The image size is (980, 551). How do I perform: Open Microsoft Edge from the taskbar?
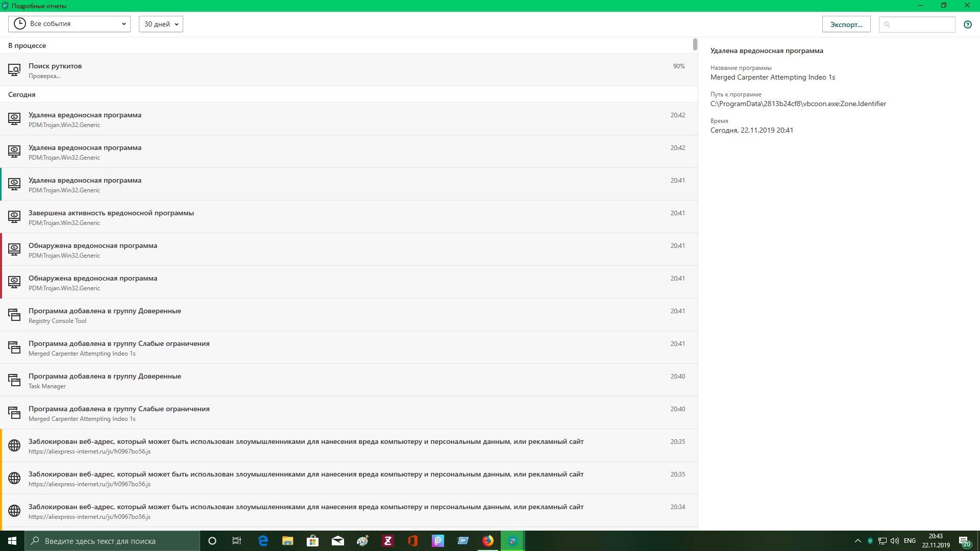(x=263, y=541)
